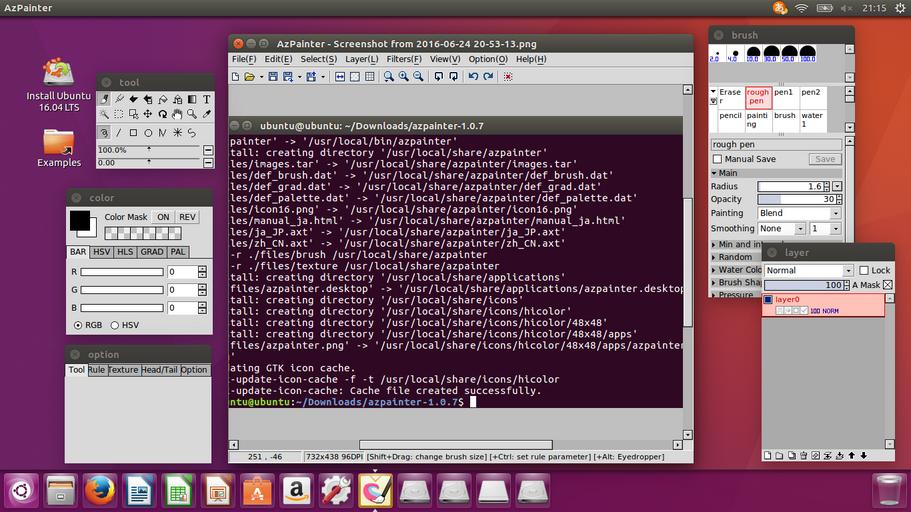Switch to the Texture option tab

(123, 370)
